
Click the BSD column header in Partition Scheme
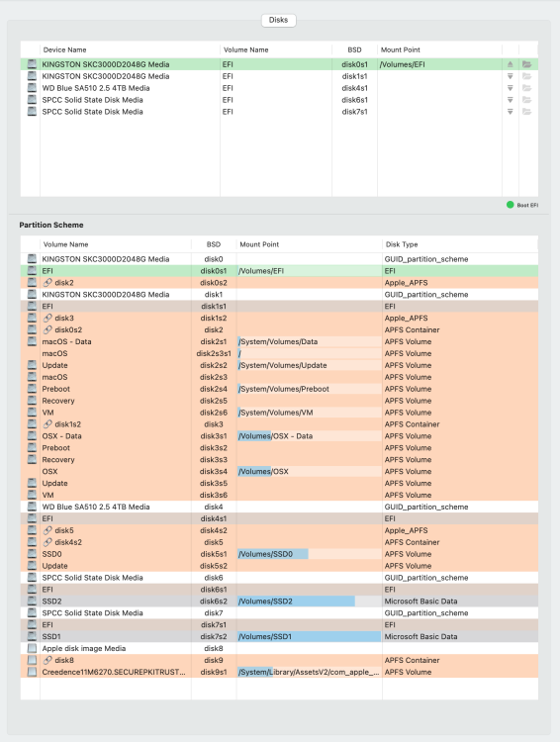[x=214, y=244]
